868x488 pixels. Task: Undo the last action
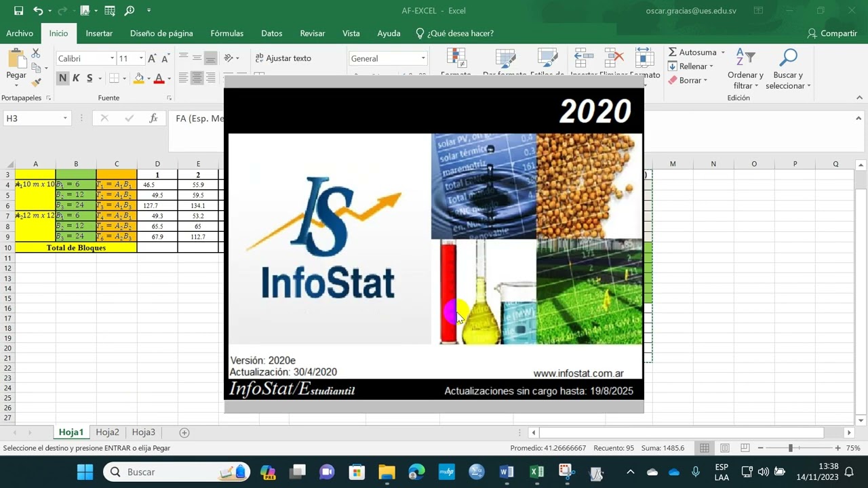pyautogui.click(x=38, y=11)
